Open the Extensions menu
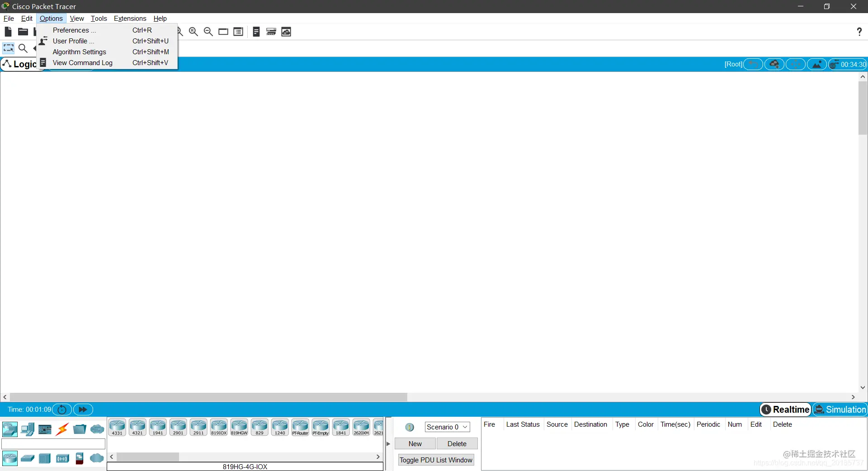 click(x=130, y=19)
